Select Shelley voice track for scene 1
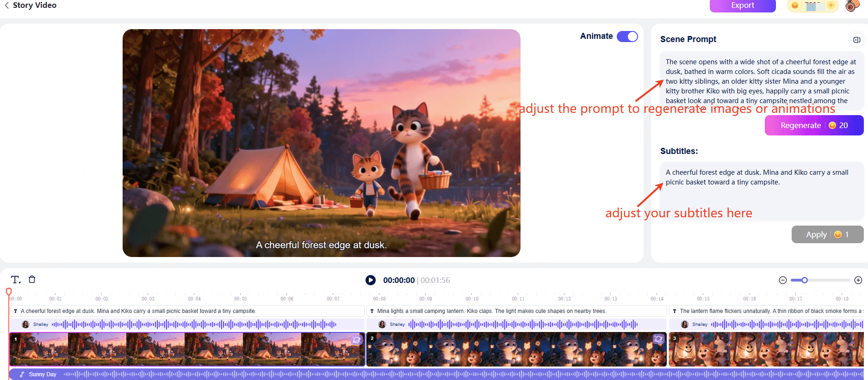This screenshot has height=380, width=868. (187, 325)
